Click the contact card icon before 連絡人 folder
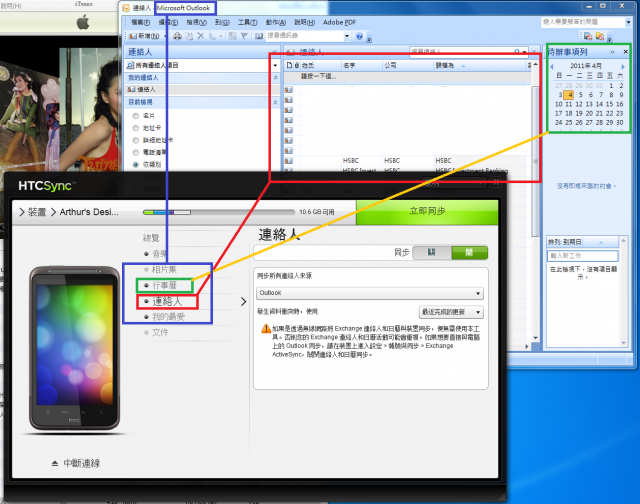Image resolution: width=640 pixels, height=504 pixels. pyautogui.click(x=131, y=89)
